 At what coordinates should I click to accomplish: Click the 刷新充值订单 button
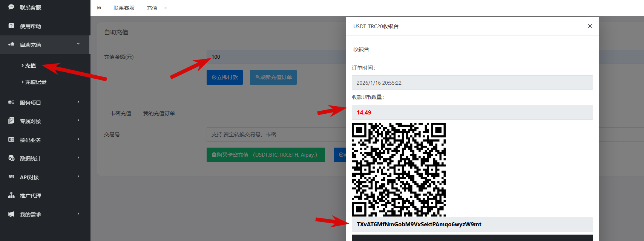273,77
